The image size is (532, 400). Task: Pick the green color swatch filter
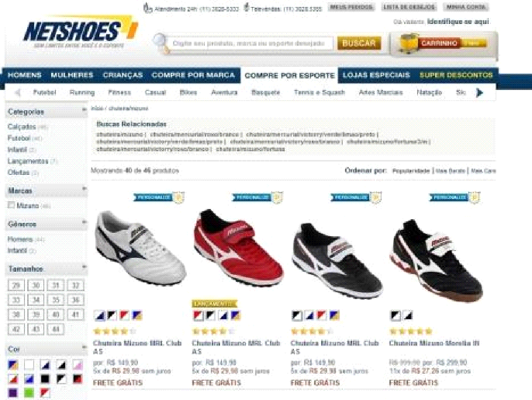[x=29, y=393]
